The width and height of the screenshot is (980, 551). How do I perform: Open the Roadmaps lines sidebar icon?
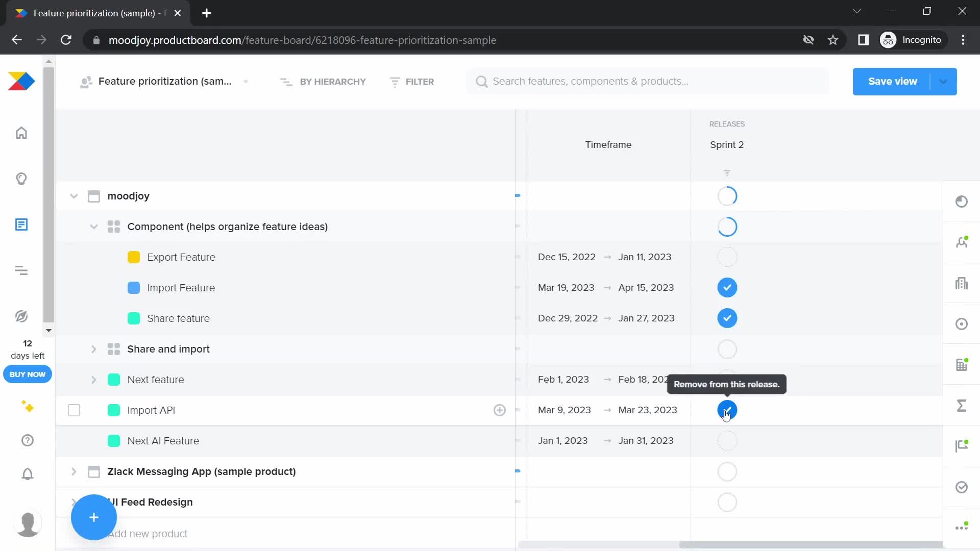(21, 270)
